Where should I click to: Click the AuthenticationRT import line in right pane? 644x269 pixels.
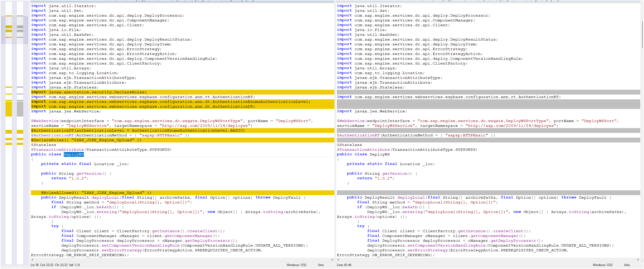tap(449, 97)
